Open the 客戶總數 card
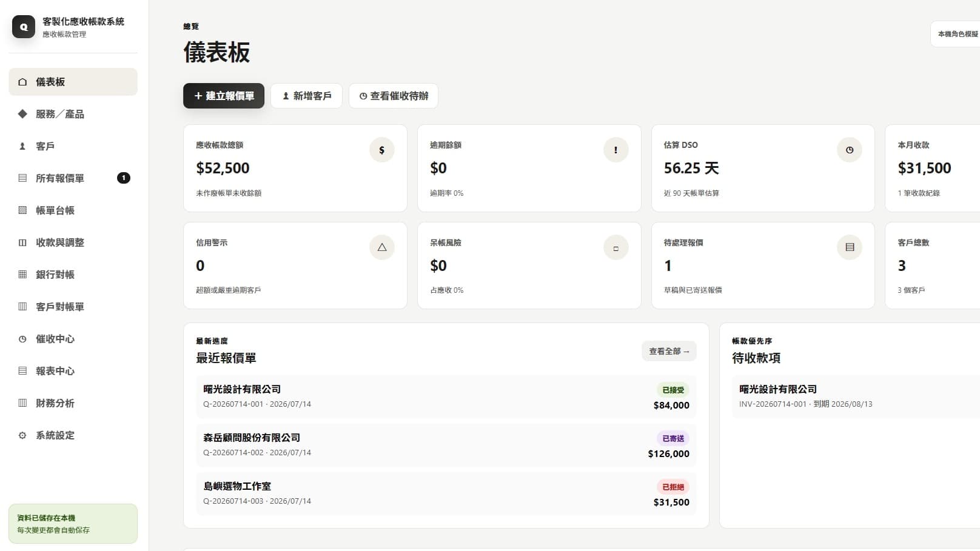This screenshot has height=551, width=980. pyautogui.click(x=933, y=265)
